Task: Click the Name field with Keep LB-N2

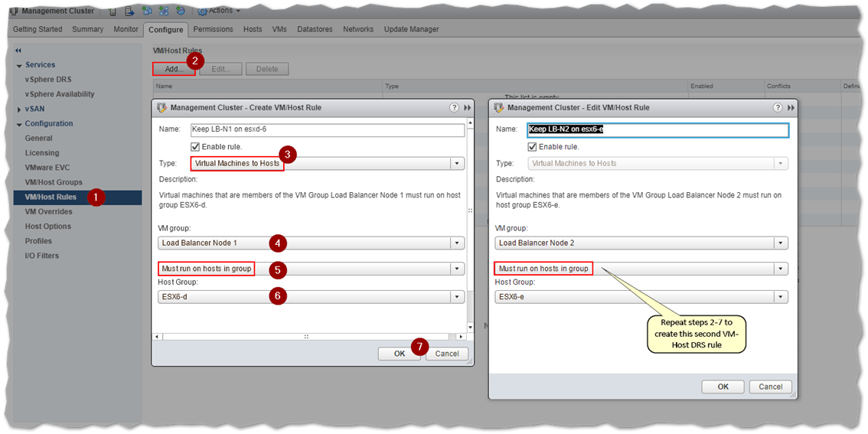Action: coord(658,130)
